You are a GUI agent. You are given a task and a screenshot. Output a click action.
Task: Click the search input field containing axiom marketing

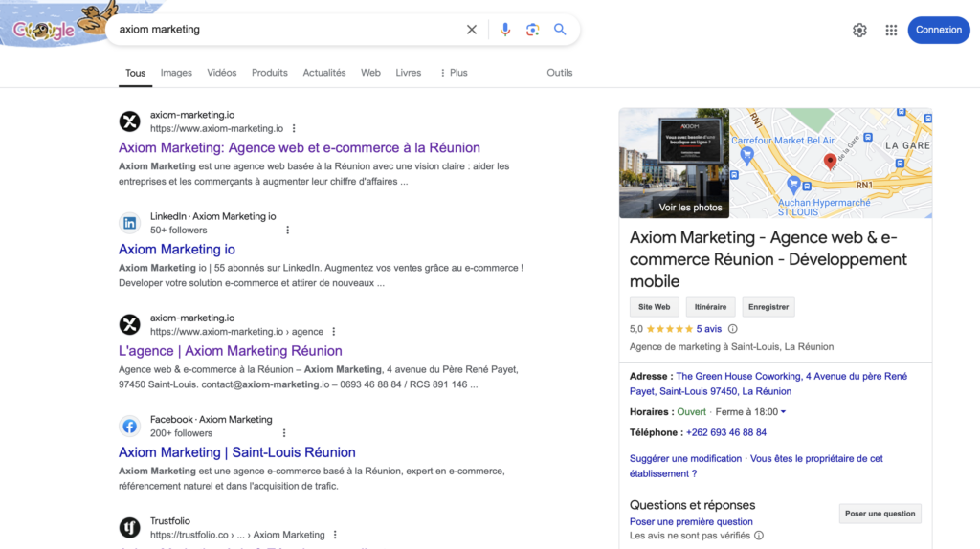tap(287, 30)
